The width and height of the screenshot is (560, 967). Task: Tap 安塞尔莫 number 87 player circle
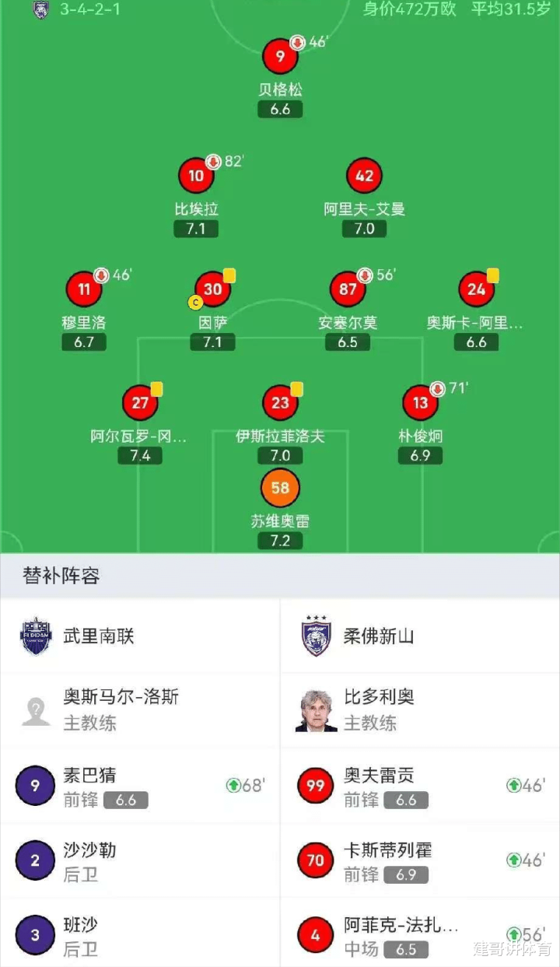(348, 289)
